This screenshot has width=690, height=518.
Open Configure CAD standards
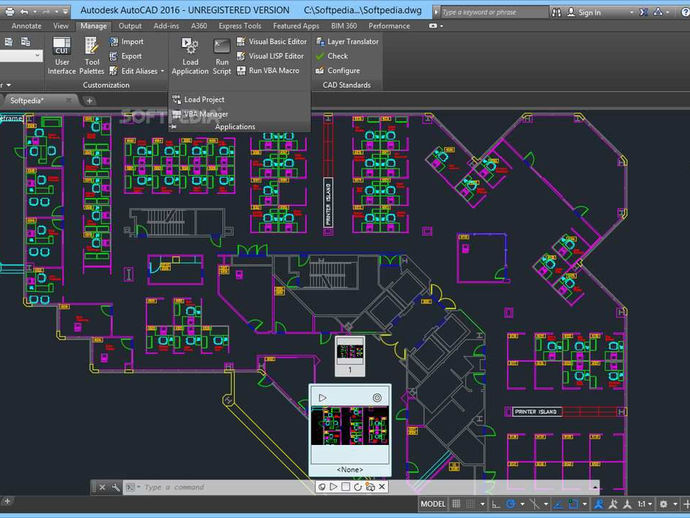[338, 70]
